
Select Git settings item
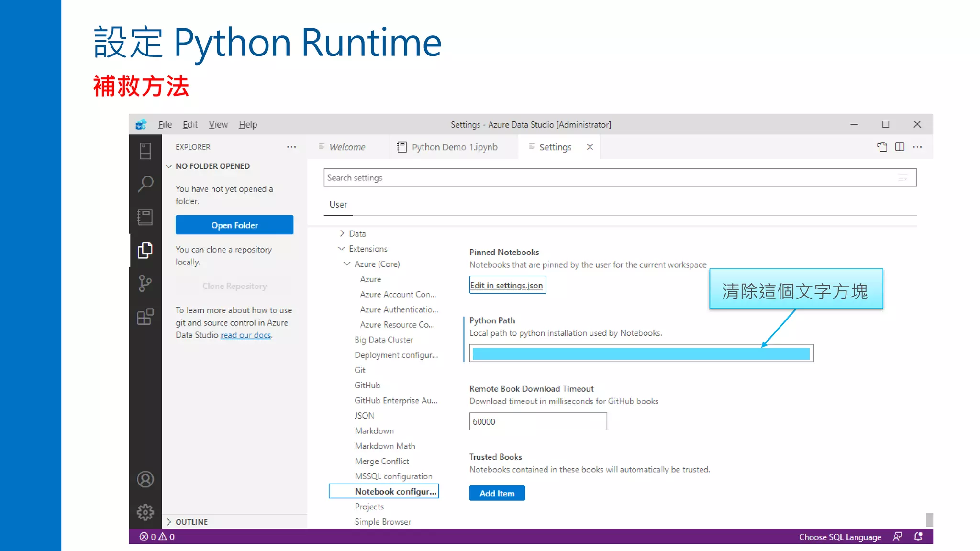click(360, 370)
